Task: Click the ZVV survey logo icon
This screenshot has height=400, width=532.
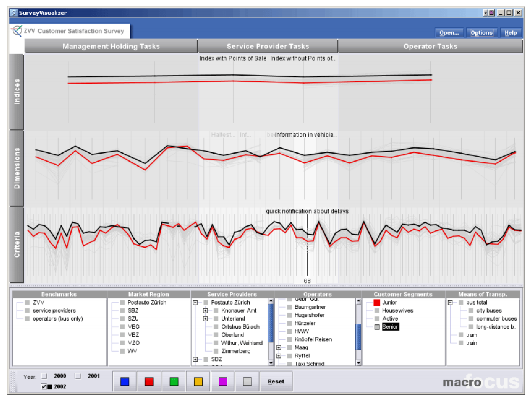Action: (17, 31)
